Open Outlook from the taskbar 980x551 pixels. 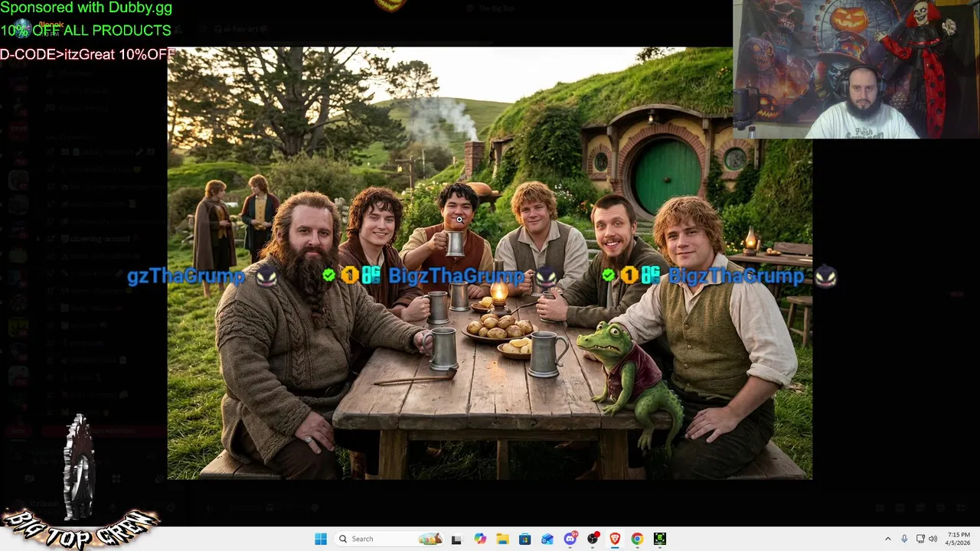pos(547,539)
